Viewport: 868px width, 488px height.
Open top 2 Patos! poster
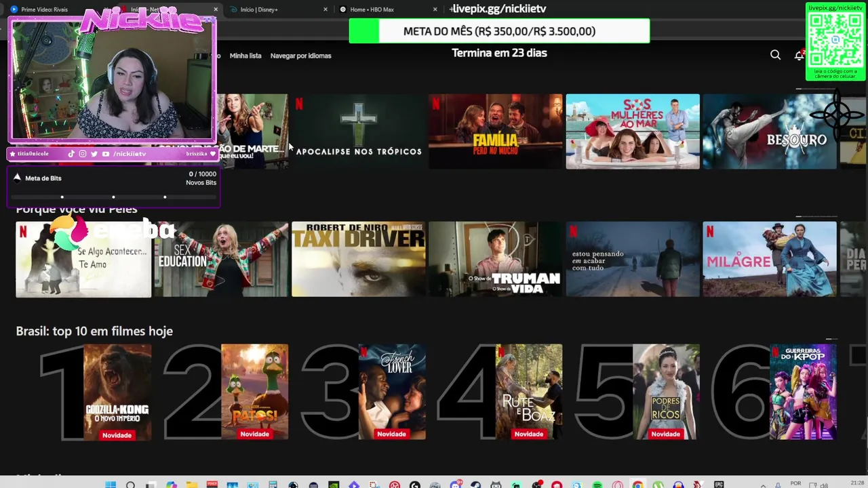(x=254, y=392)
